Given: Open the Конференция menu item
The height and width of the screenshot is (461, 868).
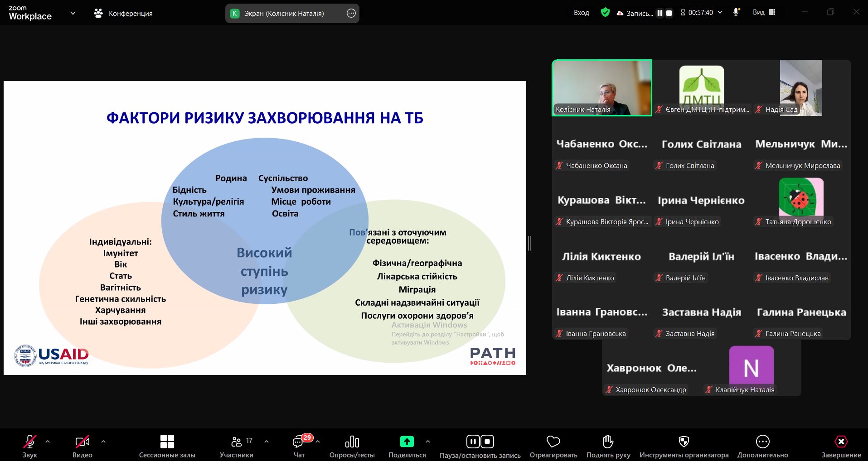Looking at the screenshot, I should point(123,13).
